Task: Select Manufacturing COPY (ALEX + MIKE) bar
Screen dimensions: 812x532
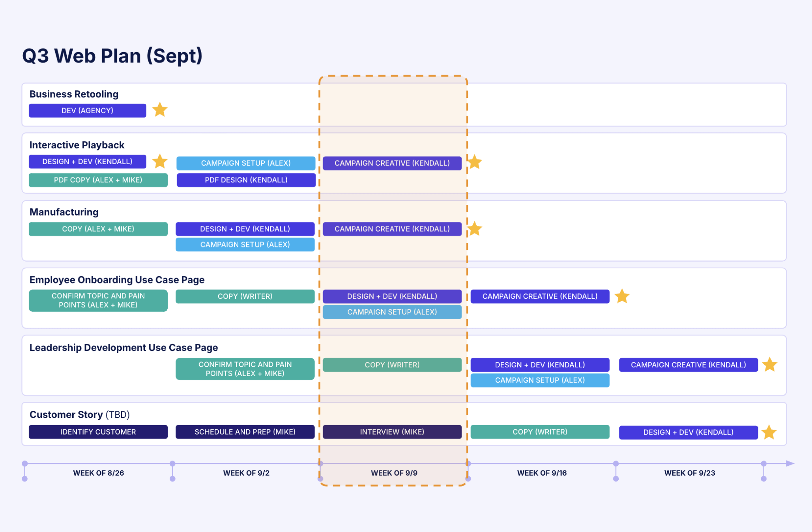Action: [98, 229]
